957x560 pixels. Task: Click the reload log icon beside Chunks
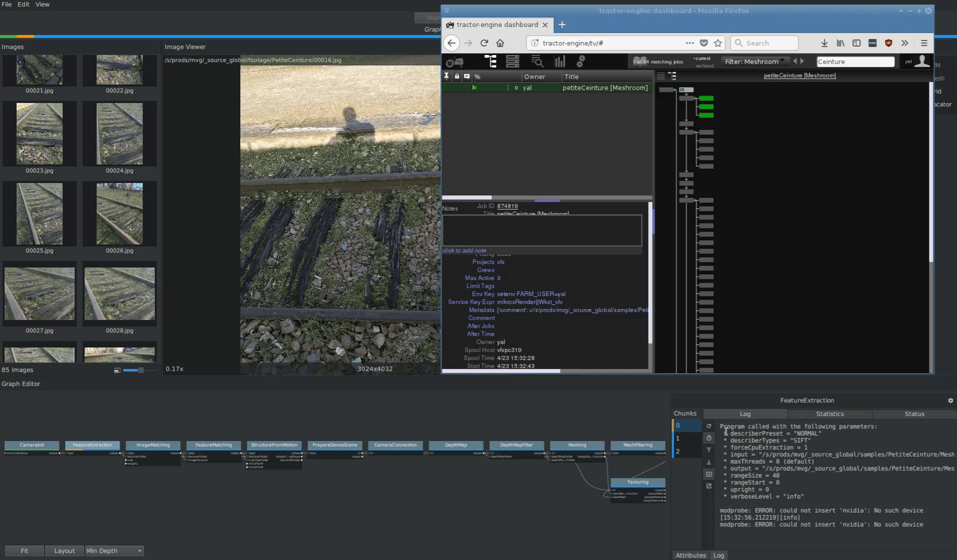tap(709, 426)
